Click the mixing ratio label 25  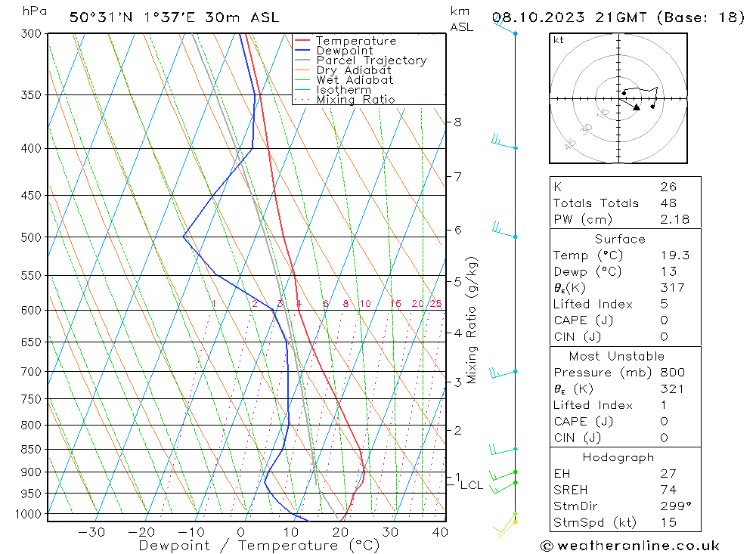pos(436,304)
